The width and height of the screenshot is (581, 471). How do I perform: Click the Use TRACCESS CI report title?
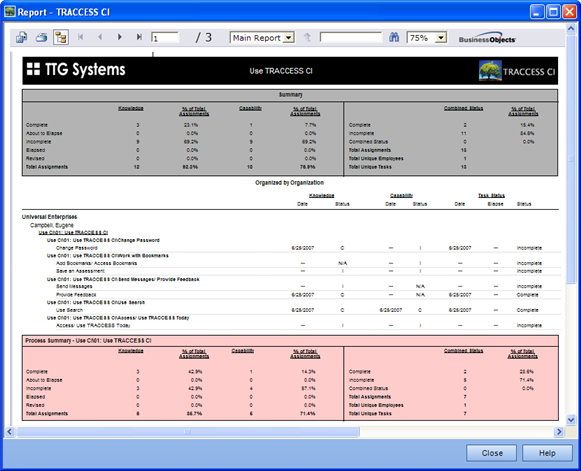point(281,71)
